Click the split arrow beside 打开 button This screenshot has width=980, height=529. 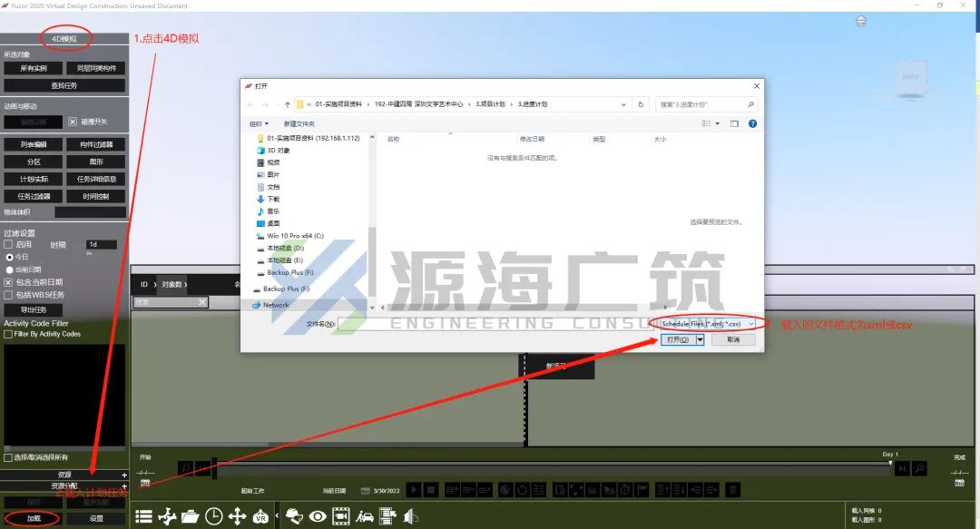(700, 339)
